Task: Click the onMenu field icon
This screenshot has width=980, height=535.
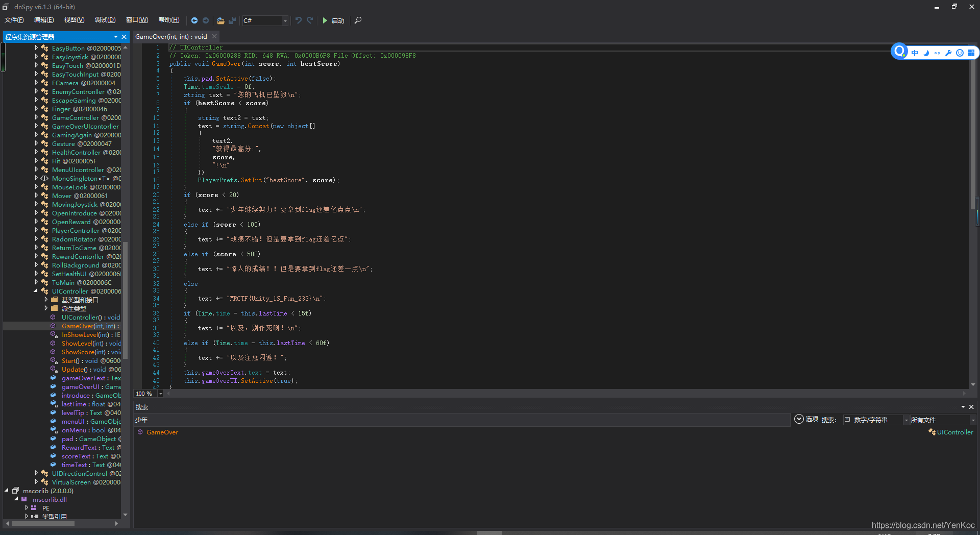Action: pyautogui.click(x=54, y=430)
